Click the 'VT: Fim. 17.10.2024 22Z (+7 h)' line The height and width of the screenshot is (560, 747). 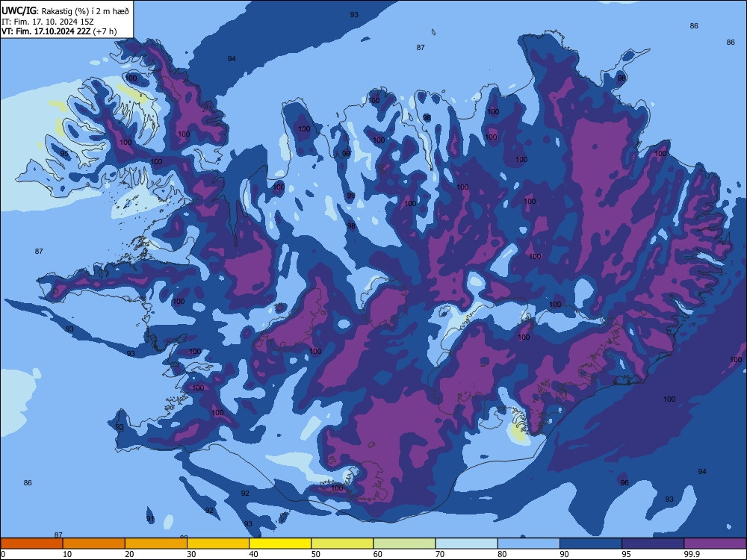pyautogui.click(x=59, y=31)
